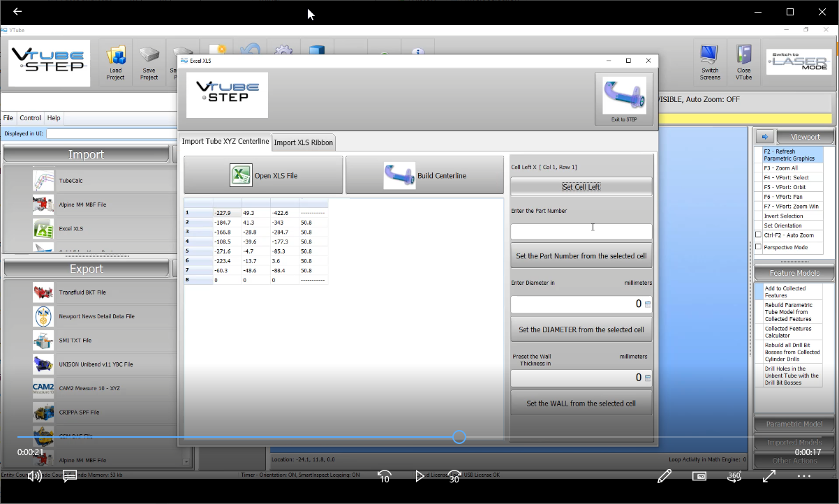
Task: Enable the Ctrl-F2 Auto Zoom checkbox
Action: pyautogui.click(x=759, y=235)
